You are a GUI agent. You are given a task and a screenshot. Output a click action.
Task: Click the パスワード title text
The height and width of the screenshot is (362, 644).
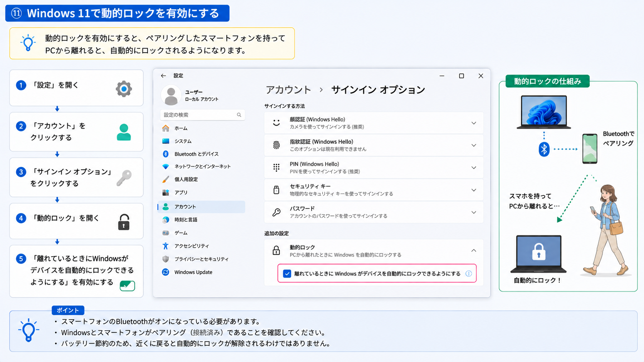302,209
